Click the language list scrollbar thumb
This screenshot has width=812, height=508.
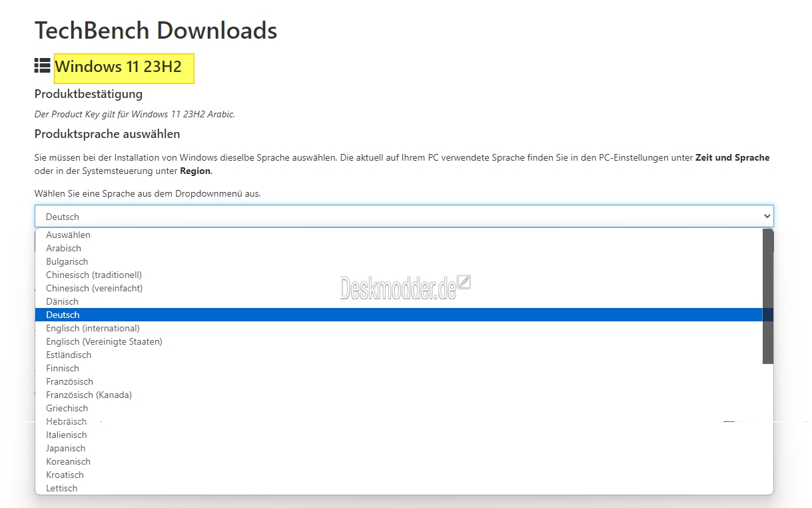point(768,296)
